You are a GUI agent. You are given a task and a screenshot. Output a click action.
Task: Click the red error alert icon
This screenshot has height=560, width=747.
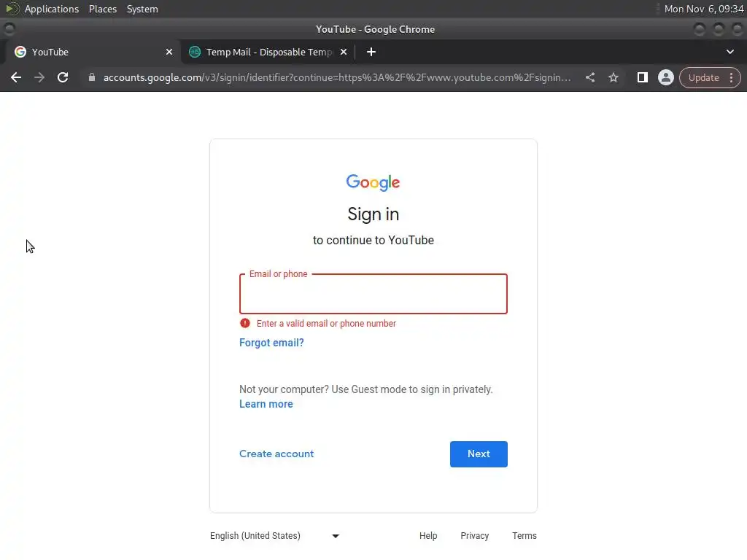[245, 323]
